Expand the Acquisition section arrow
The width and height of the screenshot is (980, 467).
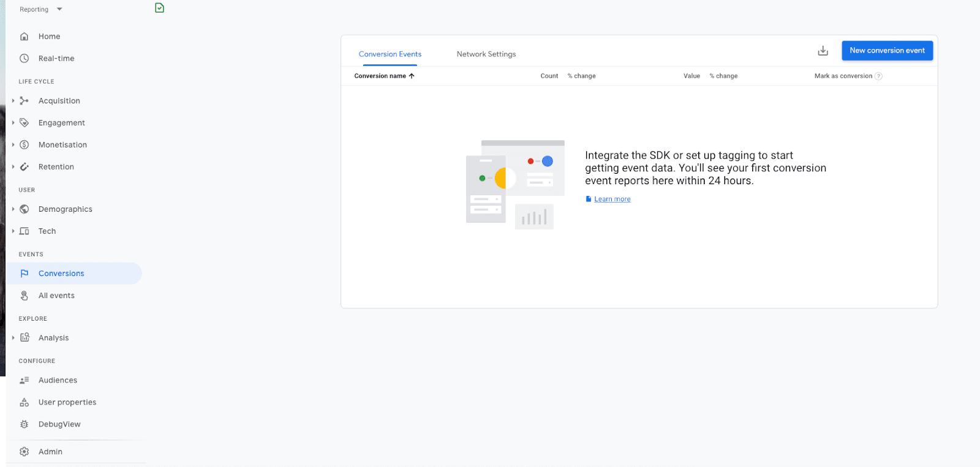point(13,101)
